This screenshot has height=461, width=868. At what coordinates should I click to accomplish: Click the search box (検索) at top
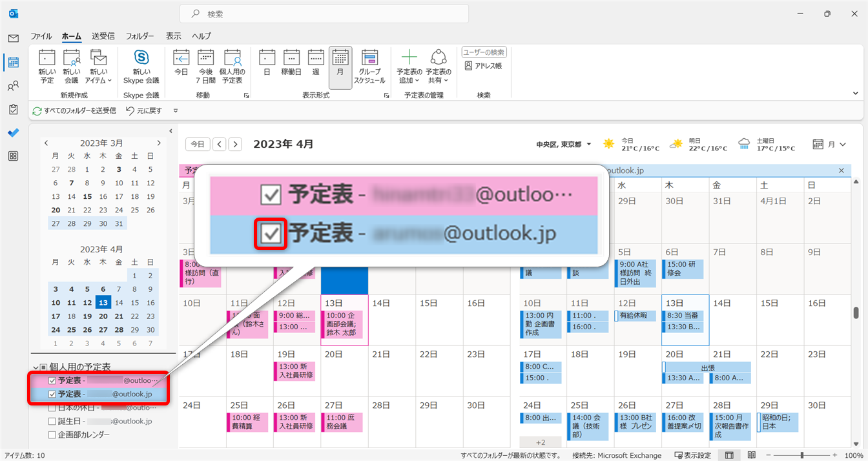pos(324,14)
